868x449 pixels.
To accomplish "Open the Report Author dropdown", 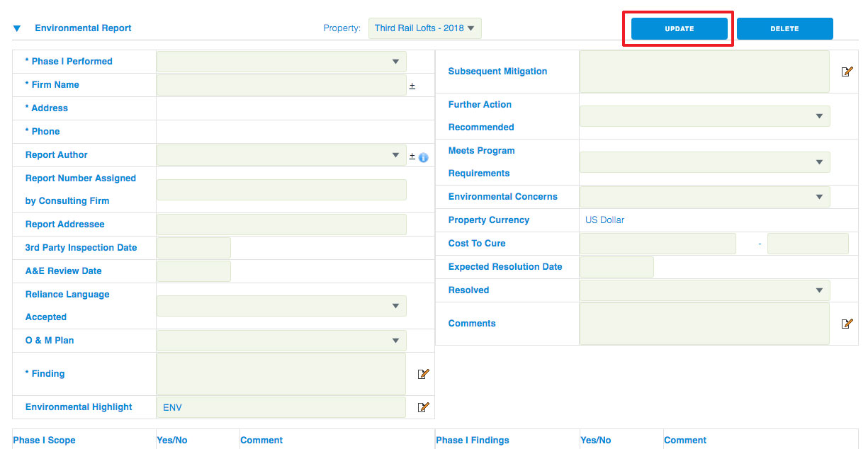I will pyautogui.click(x=281, y=155).
